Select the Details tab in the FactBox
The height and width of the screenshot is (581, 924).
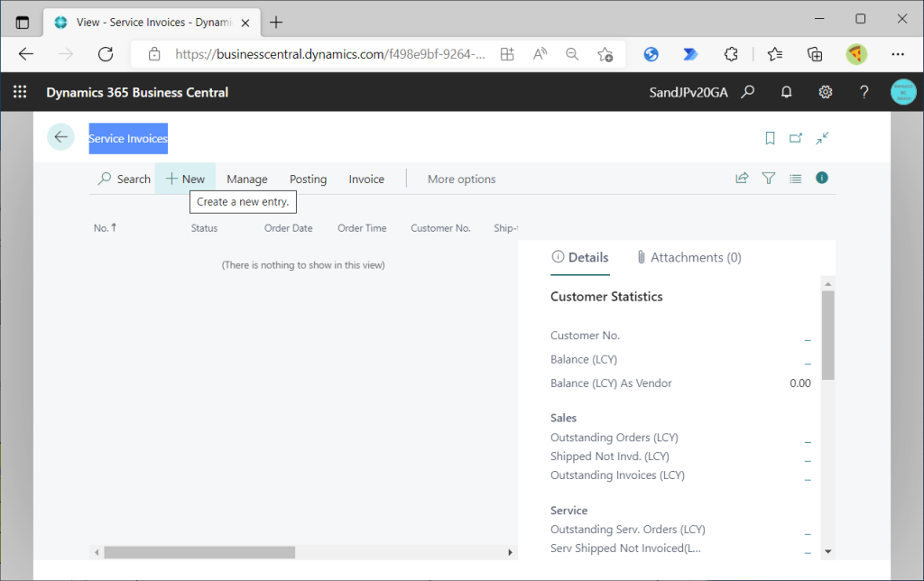pyautogui.click(x=580, y=257)
